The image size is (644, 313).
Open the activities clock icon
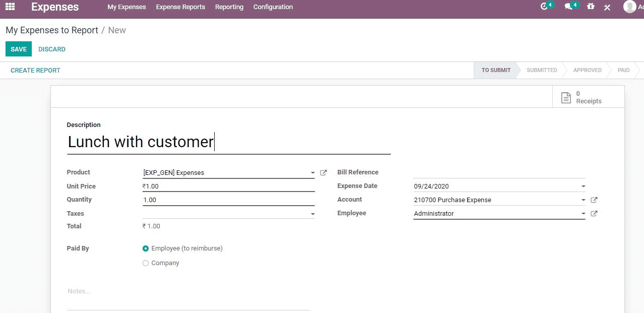coord(544,7)
